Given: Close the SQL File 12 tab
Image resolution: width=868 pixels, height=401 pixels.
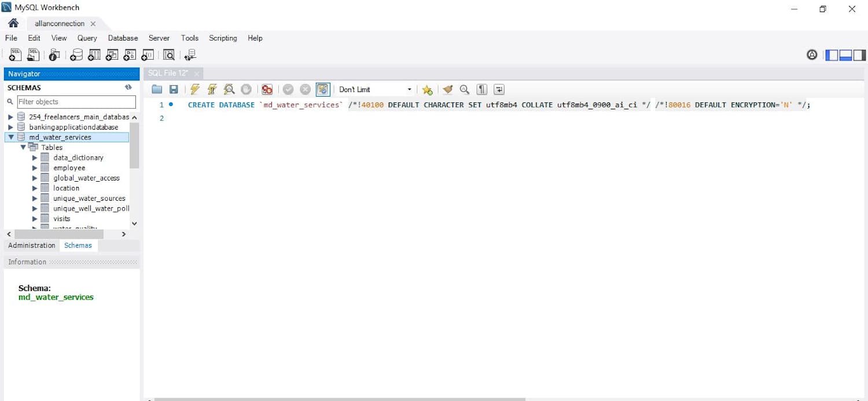Looking at the screenshot, I should 197,73.
